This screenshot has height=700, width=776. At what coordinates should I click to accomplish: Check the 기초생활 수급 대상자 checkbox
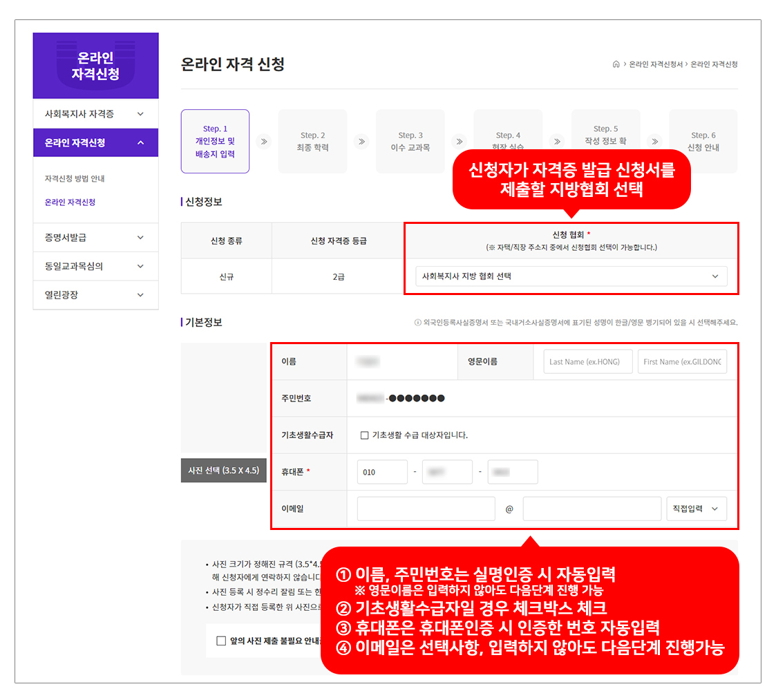pyautogui.click(x=365, y=435)
